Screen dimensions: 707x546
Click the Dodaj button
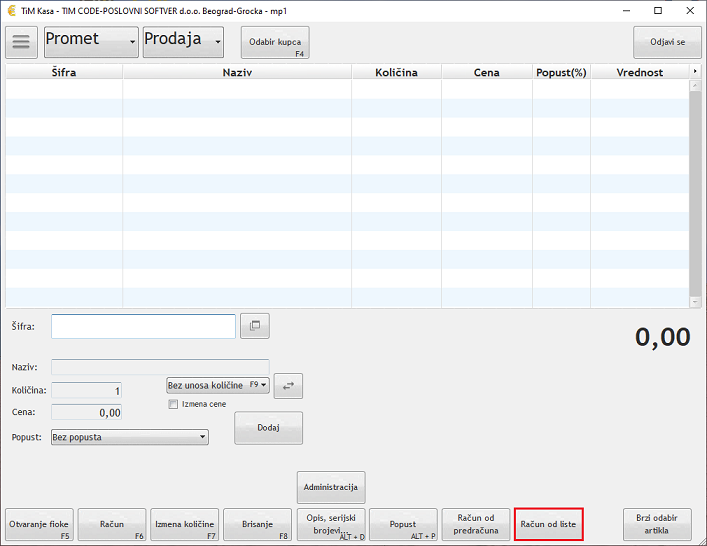point(268,428)
